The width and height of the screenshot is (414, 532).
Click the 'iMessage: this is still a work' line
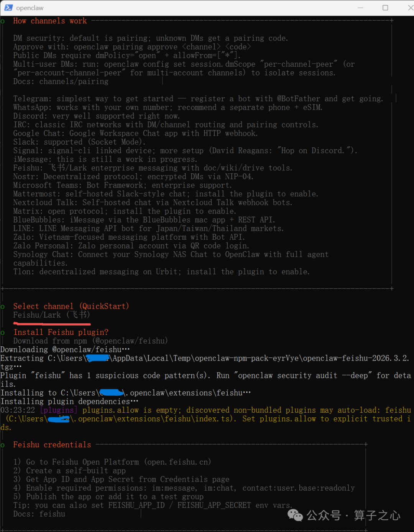click(105, 160)
